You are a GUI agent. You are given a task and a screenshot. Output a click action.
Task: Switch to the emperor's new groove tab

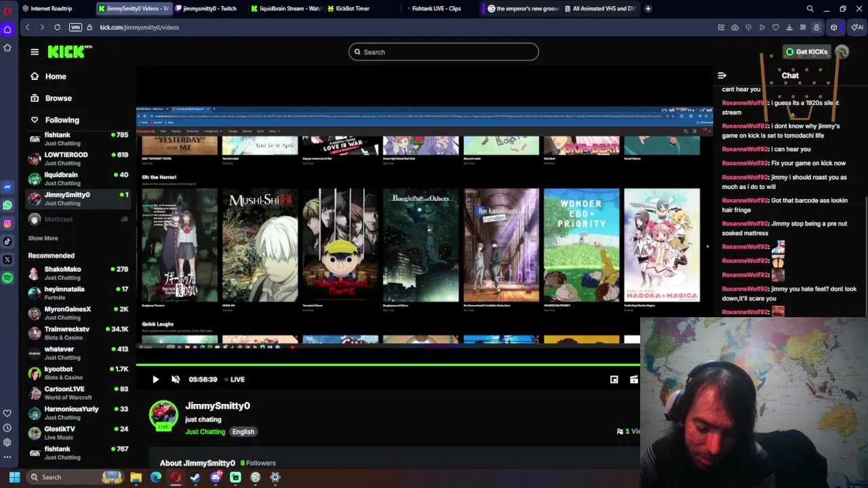pos(524,9)
